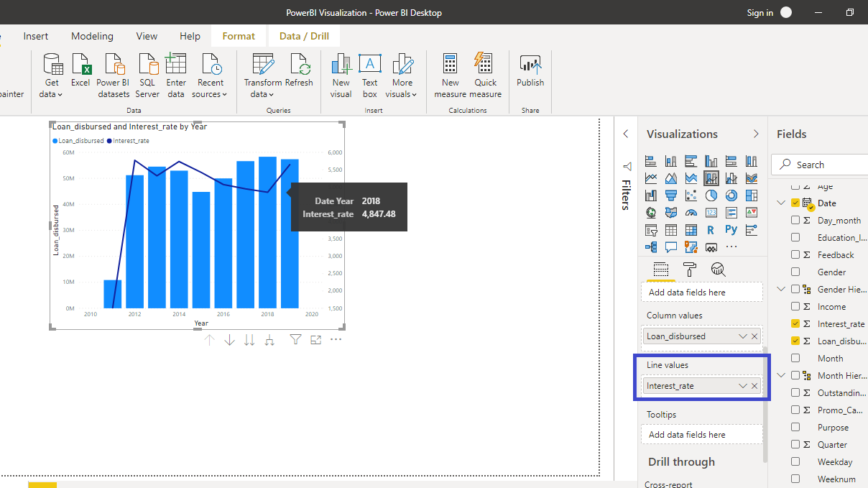Image resolution: width=868 pixels, height=488 pixels.
Task: Open Excel data source
Action: coord(80,71)
